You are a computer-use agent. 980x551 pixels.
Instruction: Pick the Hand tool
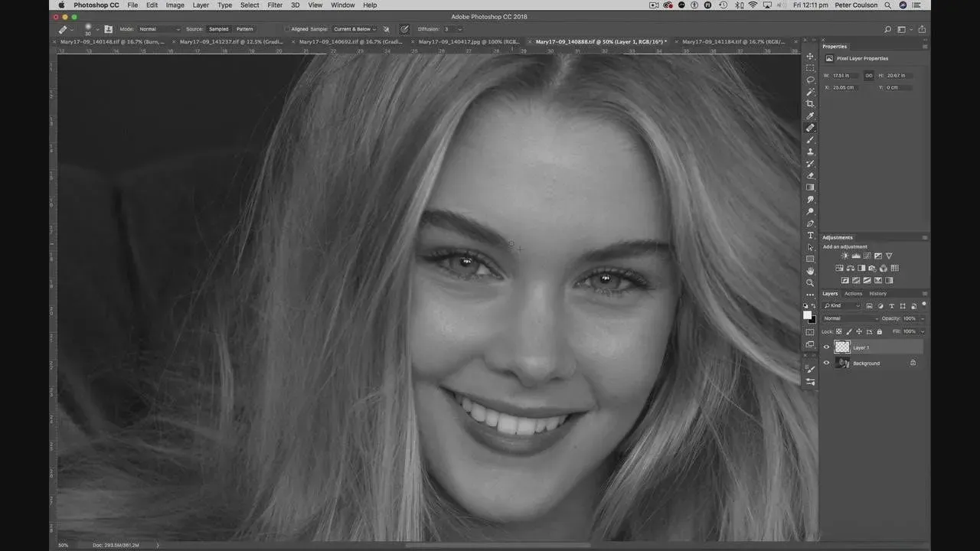coord(810,271)
